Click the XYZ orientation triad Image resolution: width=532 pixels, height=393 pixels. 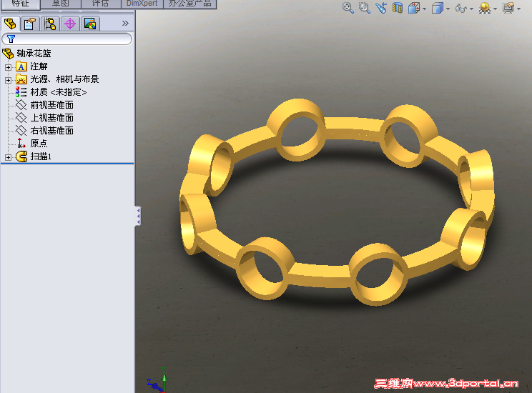coord(159,381)
